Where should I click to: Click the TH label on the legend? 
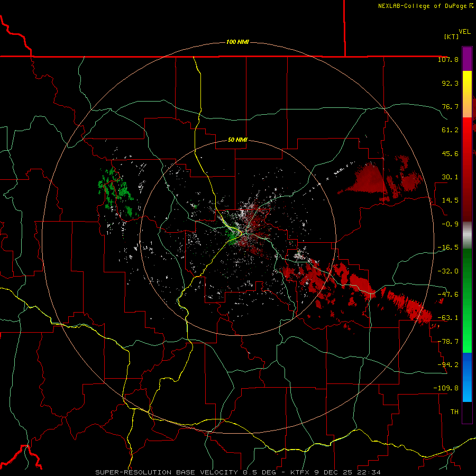click(454, 412)
